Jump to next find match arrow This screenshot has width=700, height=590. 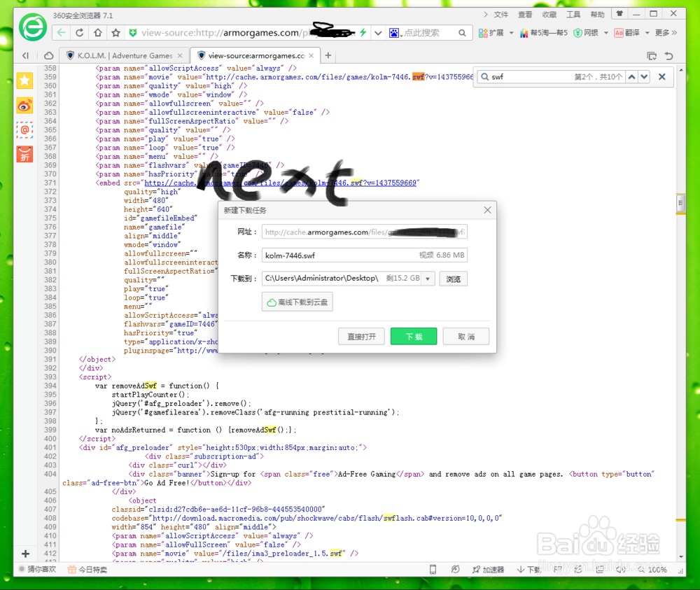click(644, 77)
